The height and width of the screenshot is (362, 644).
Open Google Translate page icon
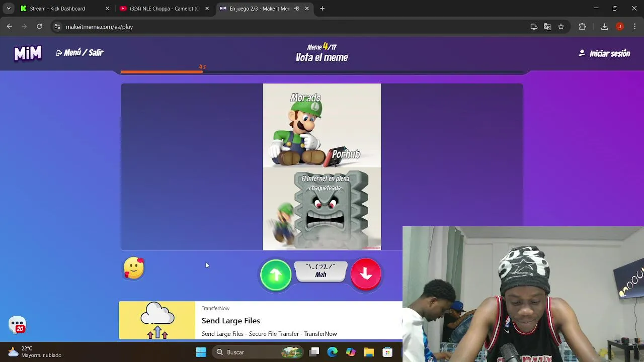click(547, 27)
